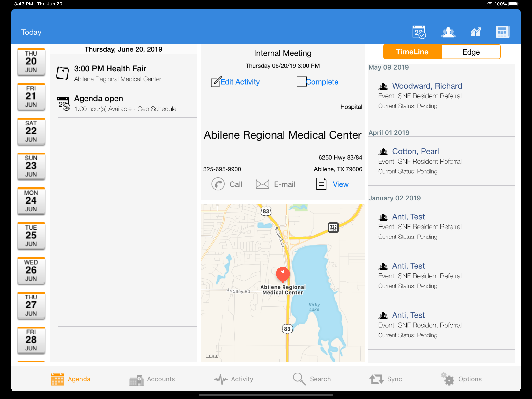This screenshot has width=532, height=399.
Task: Tap the Cotton, Pearl person icon
Action: tap(383, 152)
